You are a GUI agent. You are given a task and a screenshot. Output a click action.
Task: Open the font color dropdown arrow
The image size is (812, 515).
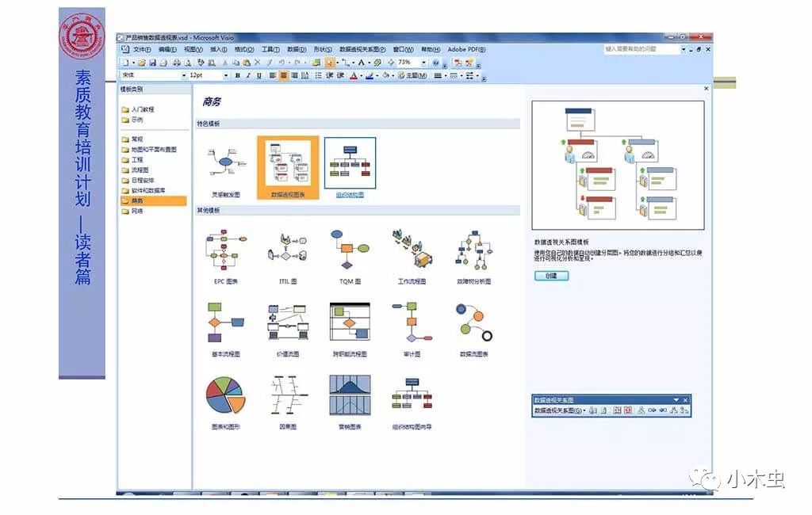[361, 75]
